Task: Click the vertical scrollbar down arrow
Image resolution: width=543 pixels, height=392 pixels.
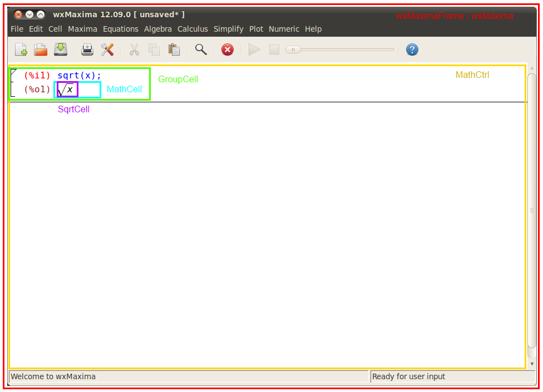Action: point(532,364)
